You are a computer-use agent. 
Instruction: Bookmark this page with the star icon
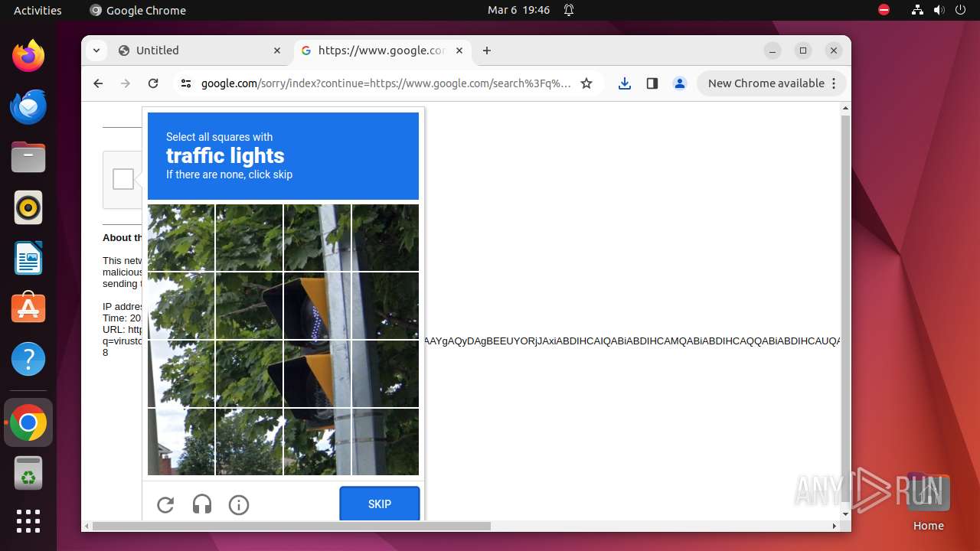(586, 83)
